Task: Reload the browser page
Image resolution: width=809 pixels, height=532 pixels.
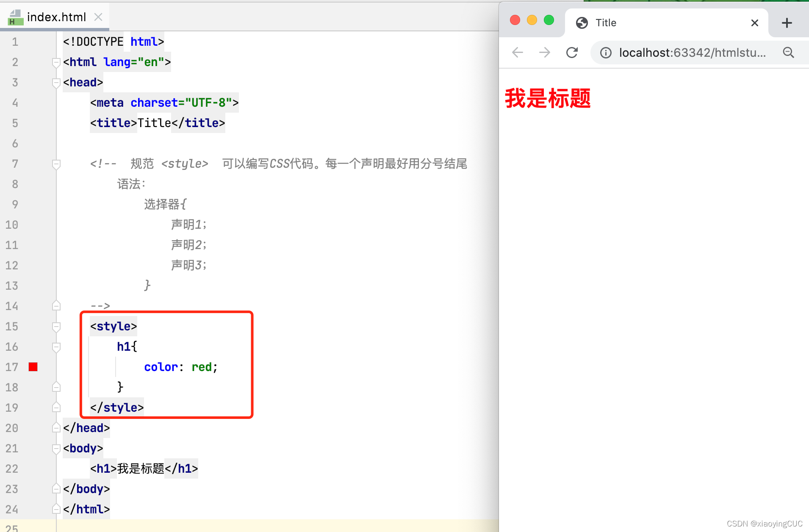Action: pos(572,53)
